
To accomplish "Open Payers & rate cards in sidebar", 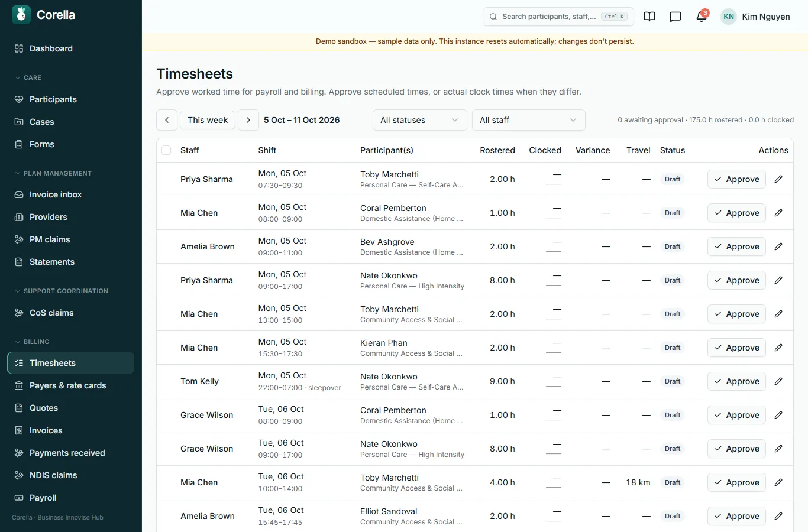I will tap(71, 385).
